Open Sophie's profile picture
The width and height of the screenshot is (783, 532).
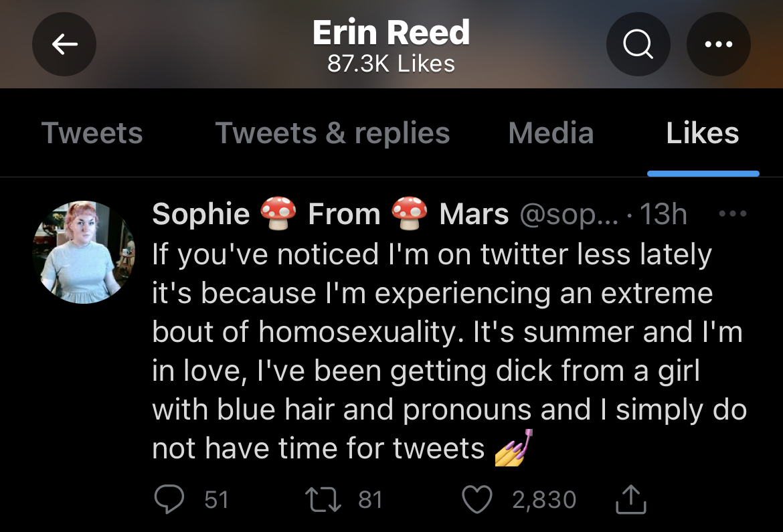(84, 252)
